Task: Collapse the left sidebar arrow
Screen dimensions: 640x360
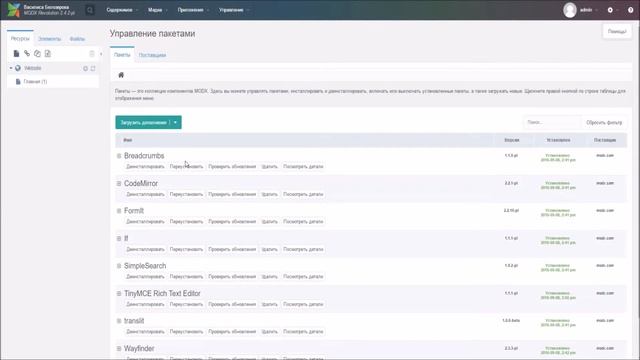Action: click(101, 53)
